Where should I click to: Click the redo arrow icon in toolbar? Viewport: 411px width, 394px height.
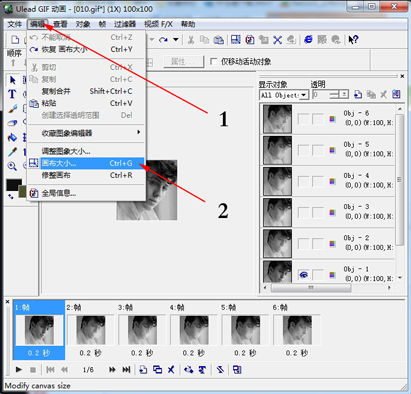163,40
